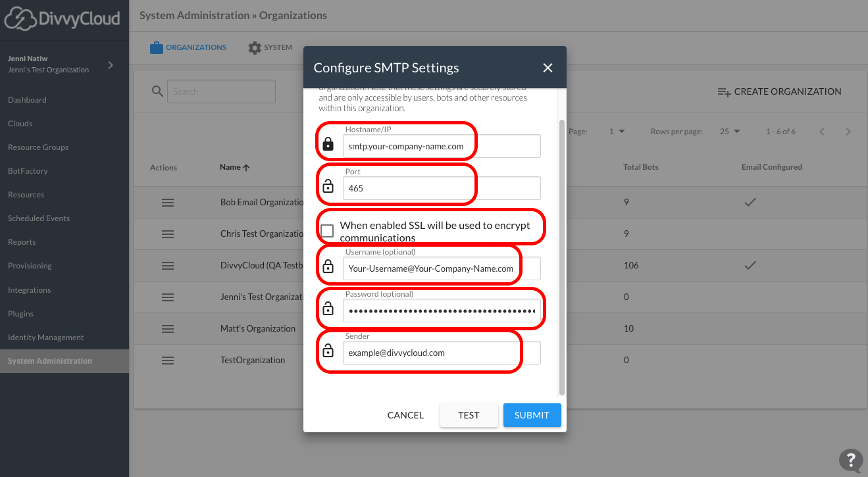Open the help question mark icon
Image resolution: width=868 pixels, height=477 pixels.
(850, 460)
